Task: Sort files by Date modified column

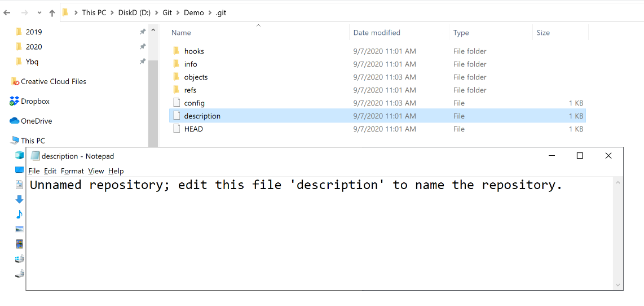Action: point(377,33)
